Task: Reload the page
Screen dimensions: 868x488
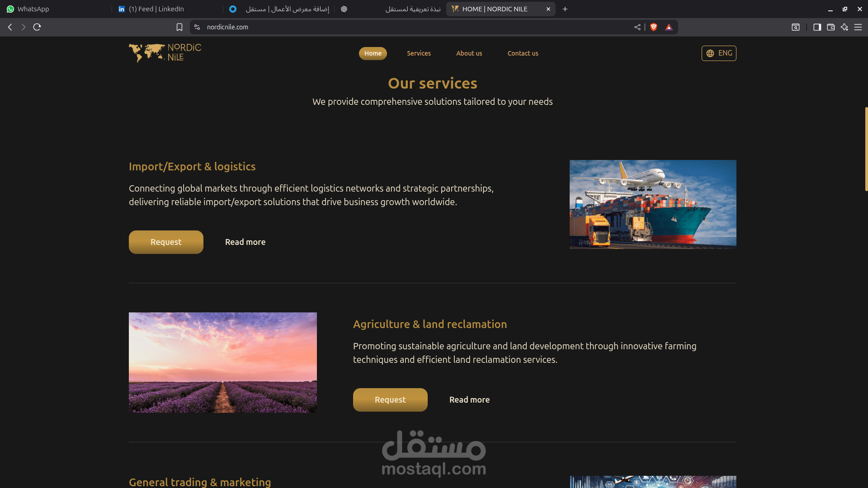Action: coord(37,27)
